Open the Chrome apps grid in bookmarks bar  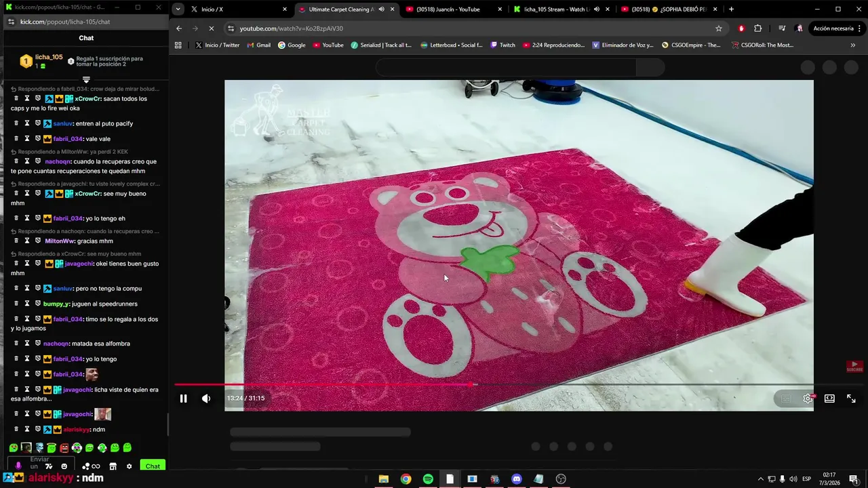point(178,45)
